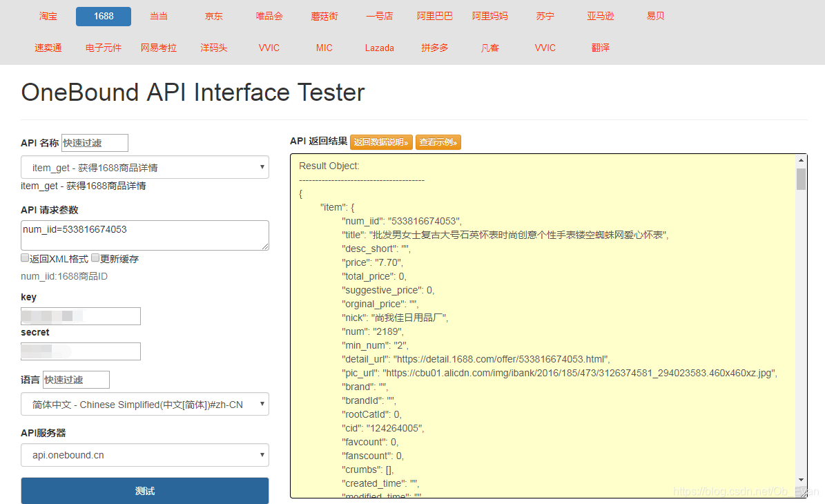Click the num_iid:1688商品ID hint text
Viewport: 825px width, 504px height.
(x=64, y=276)
